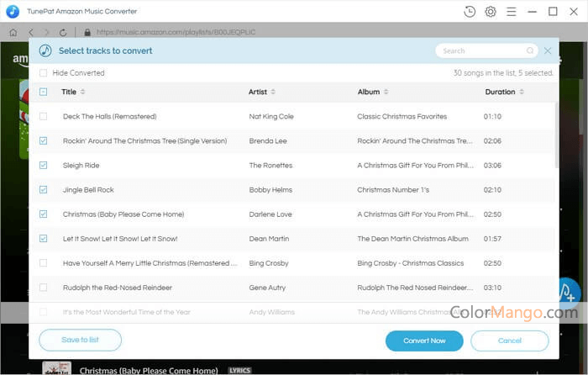The width and height of the screenshot is (588, 375).
Task: Uncheck the Sleigh Ride track
Action: [44, 166]
